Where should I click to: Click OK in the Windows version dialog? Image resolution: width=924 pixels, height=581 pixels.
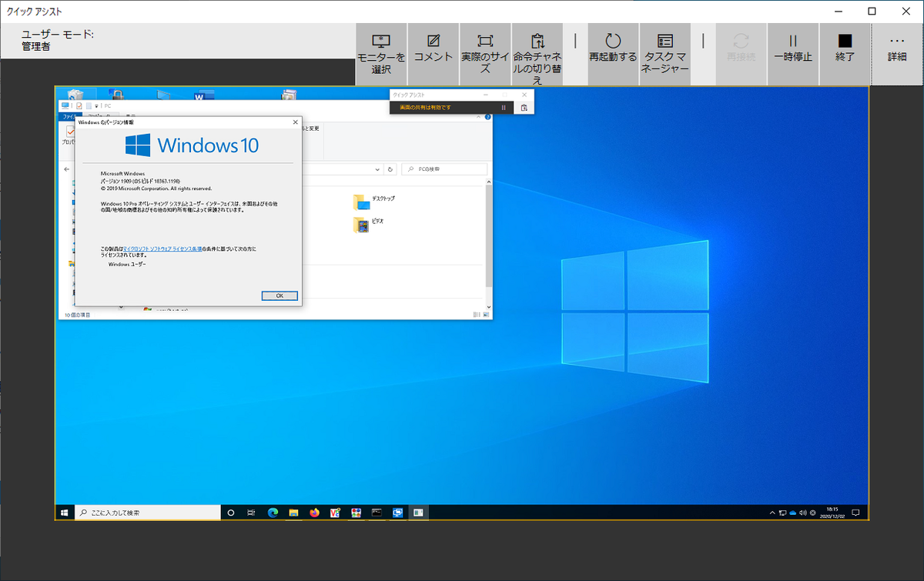pyautogui.click(x=280, y=296)
